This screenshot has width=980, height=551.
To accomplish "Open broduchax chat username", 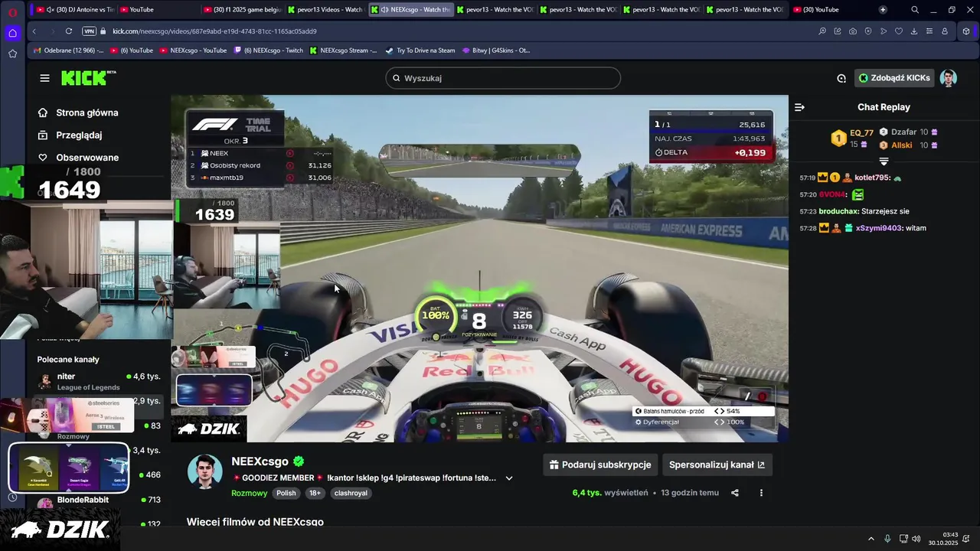I will pyautogui.click(x=838, y=211).
